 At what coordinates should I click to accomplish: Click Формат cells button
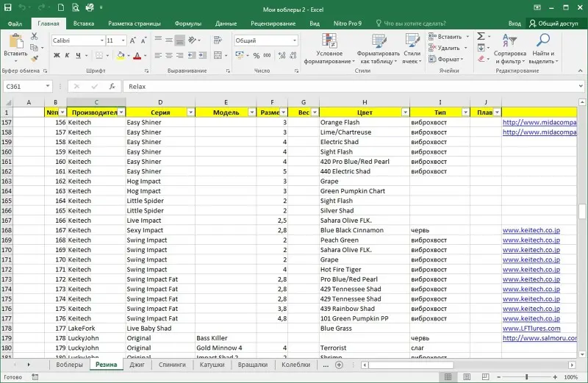[446, 59]
